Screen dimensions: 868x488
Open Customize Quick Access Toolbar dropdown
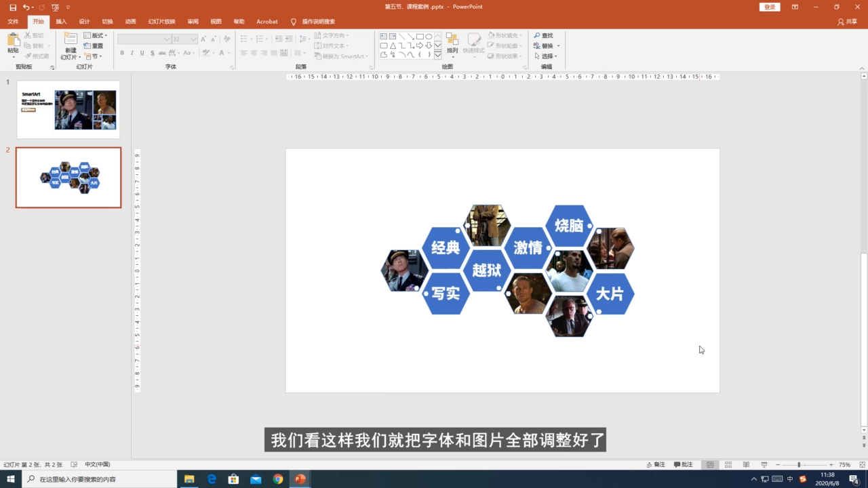coord(67,7)
